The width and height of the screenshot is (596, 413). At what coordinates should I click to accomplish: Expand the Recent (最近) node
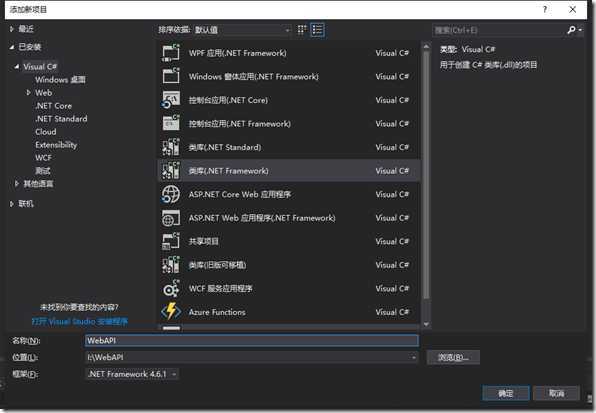click(x=12, y=28)
